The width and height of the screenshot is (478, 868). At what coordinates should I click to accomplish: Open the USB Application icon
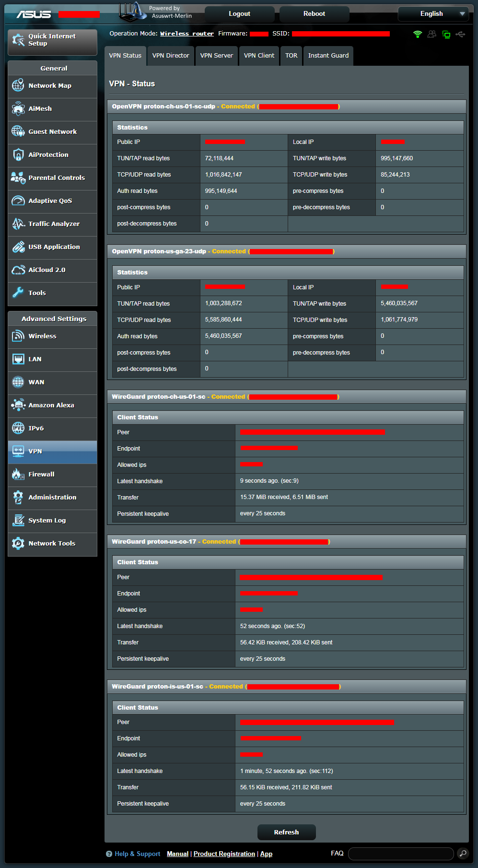(18, 247)
